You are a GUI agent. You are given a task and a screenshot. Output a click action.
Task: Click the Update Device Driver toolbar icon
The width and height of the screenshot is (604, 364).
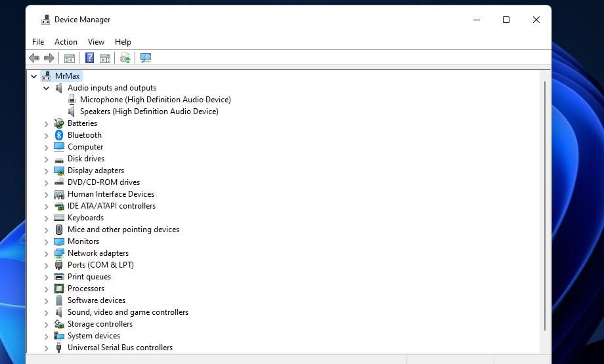125,58
